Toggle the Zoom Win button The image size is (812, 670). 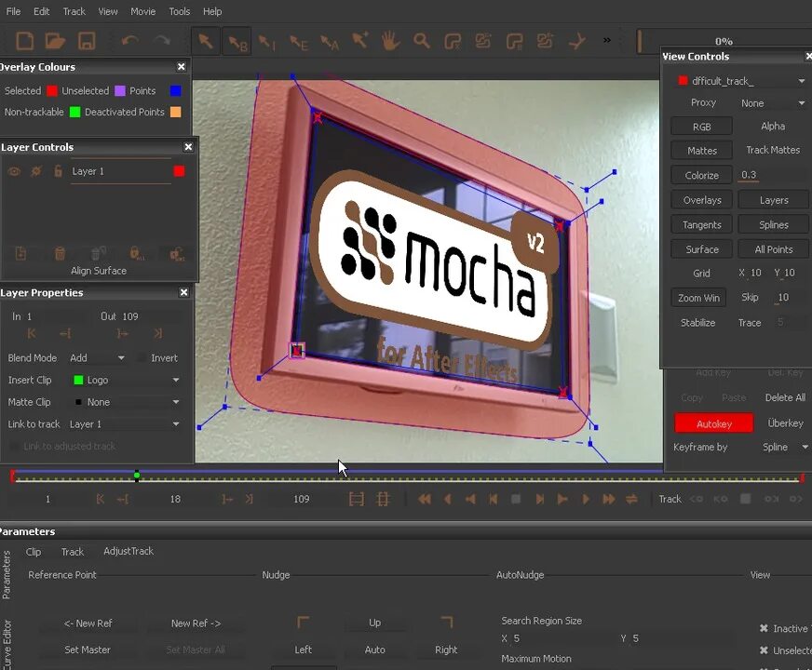[x=698, y=298]
